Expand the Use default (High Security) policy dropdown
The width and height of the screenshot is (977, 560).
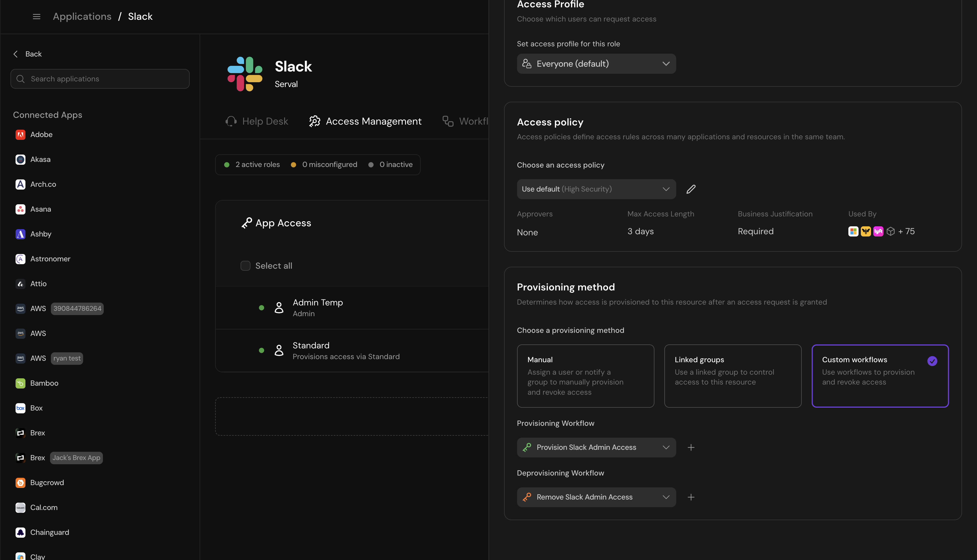coord(596,189)
